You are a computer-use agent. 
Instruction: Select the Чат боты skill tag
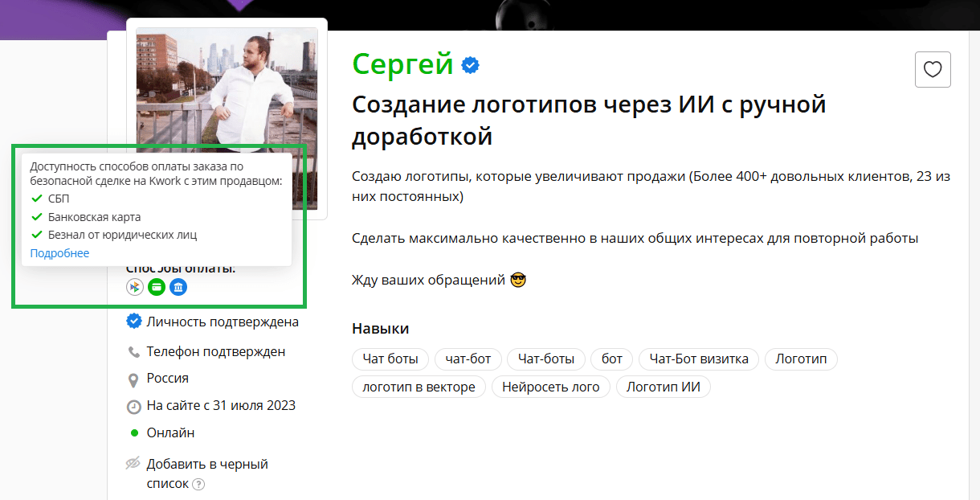coord(390,359)
